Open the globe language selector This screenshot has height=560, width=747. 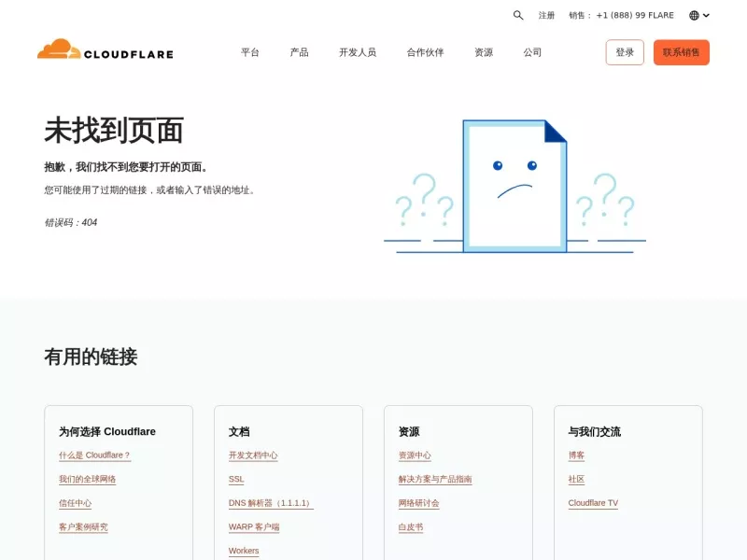pos(698,15)
